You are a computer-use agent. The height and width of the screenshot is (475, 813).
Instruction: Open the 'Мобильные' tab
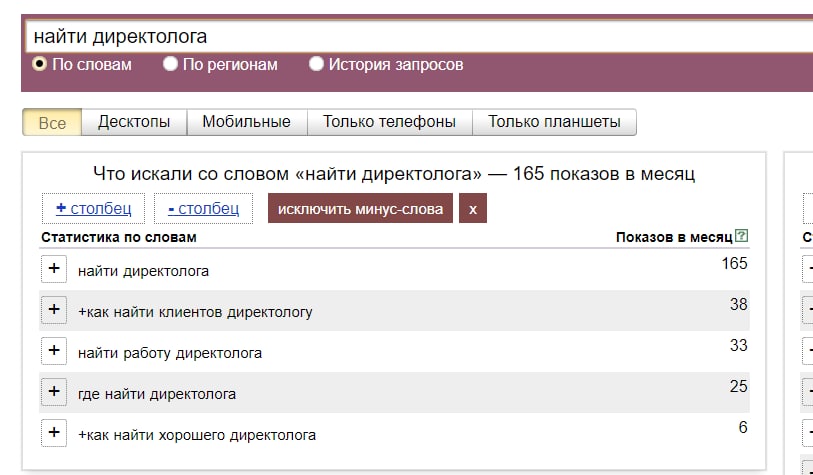pos(247,122)
